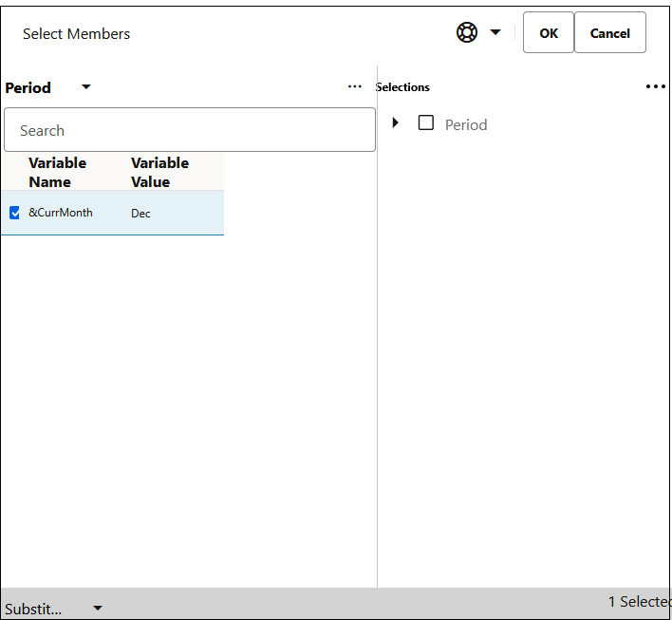
Task: Uncheck the &CurrMonth variable checkbox
Action: (14, 213)
